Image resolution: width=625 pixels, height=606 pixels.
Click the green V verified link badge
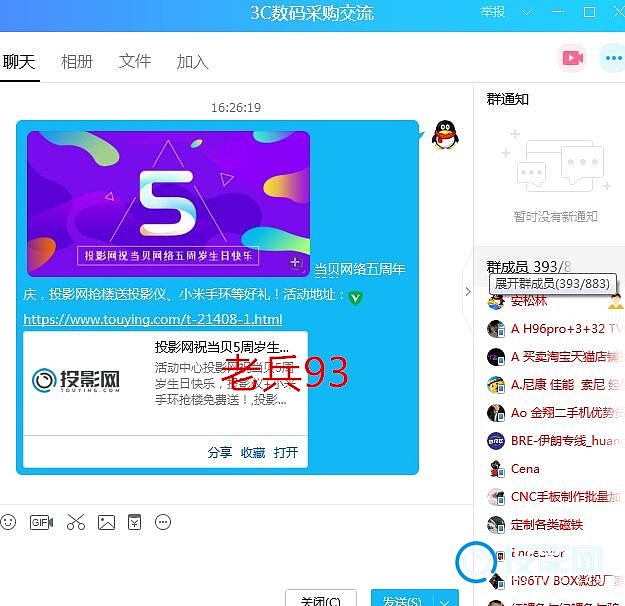355,297
